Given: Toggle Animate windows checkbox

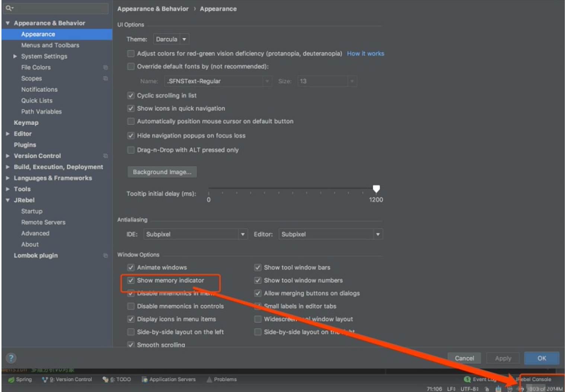Looking at the screenshot, I should [x=131, y=267].
